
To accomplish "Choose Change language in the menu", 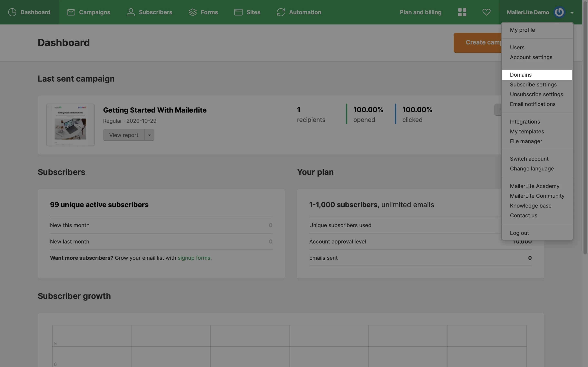I will (x=532, y=169).
